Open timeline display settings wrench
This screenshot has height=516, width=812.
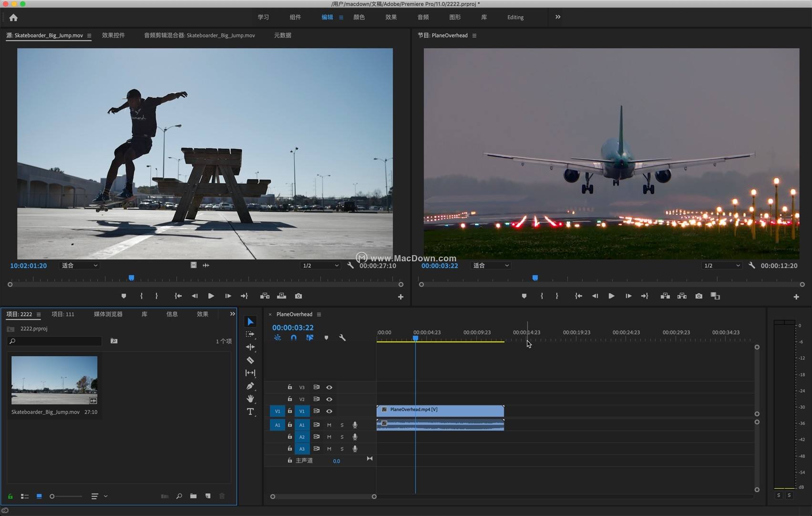click(x=342, y=338)
